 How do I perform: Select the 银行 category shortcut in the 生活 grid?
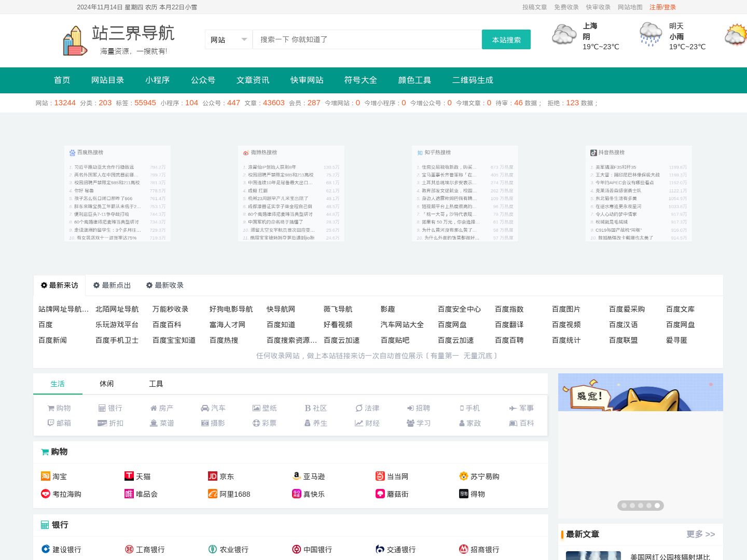coord(110,408)
